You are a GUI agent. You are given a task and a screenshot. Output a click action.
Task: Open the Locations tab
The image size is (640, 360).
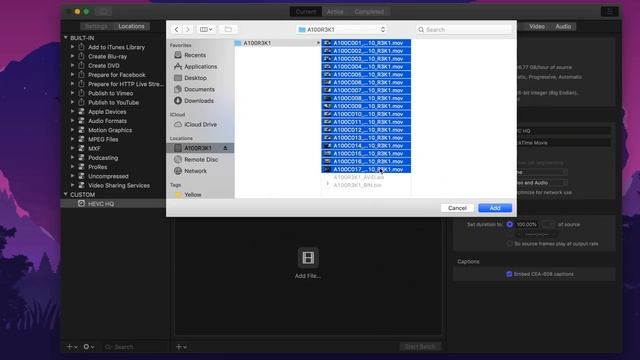131,26
